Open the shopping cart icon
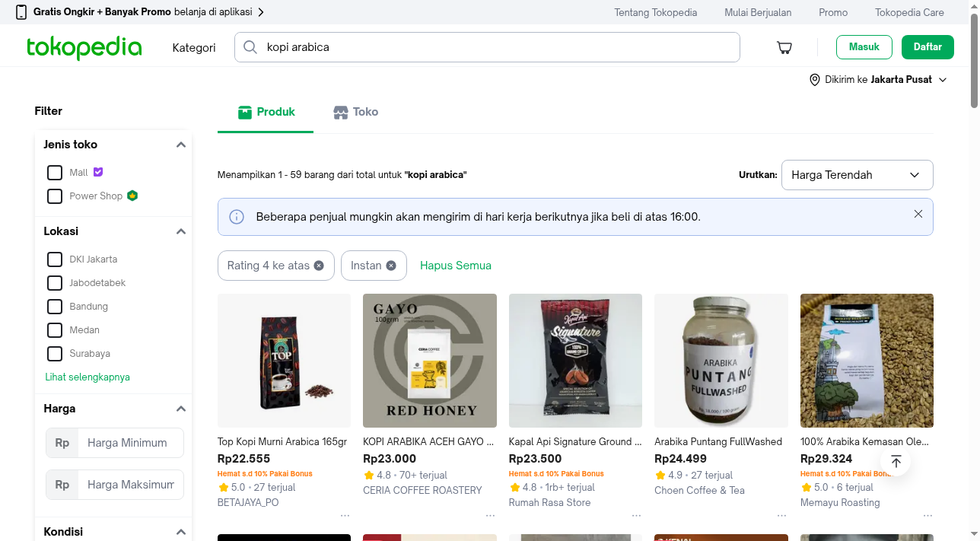This screenshot has height=541, width=980. click(784, 47)
